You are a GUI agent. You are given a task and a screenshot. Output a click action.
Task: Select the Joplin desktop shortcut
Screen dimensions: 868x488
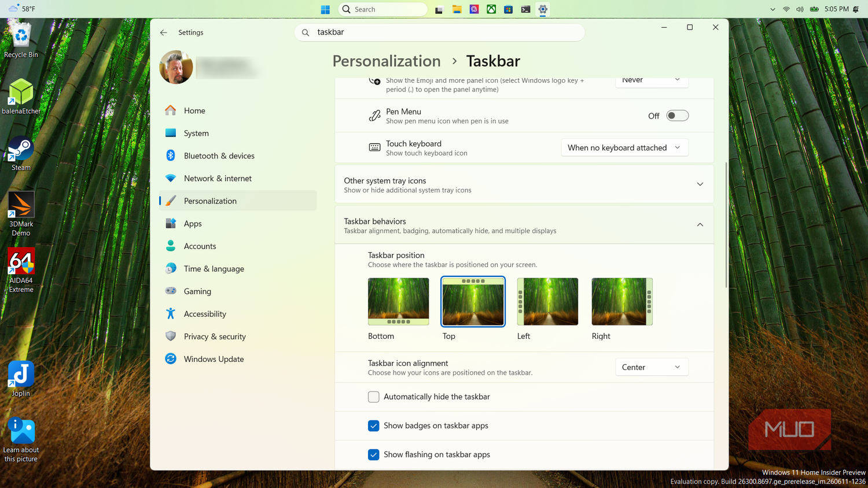21,379
